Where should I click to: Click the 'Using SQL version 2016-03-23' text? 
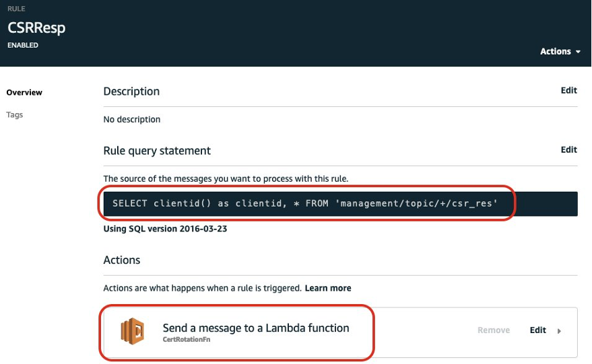pyautogui.click(x=165, y=229)
